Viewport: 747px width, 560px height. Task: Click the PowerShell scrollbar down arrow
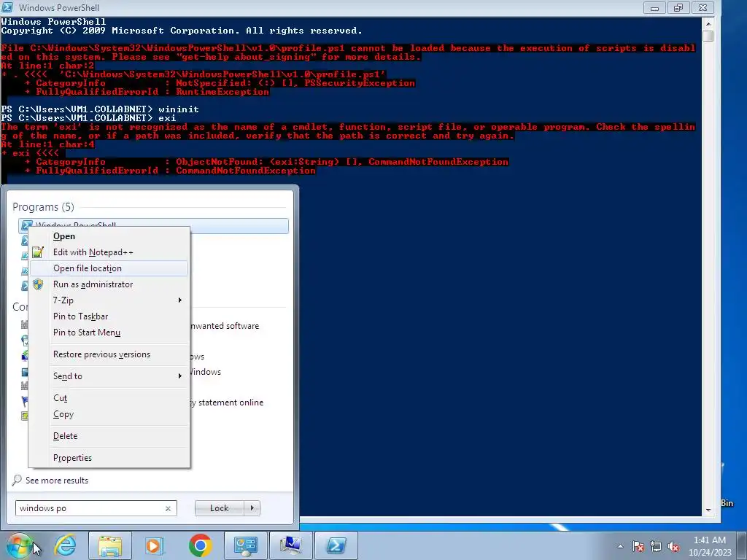(708, 510)
